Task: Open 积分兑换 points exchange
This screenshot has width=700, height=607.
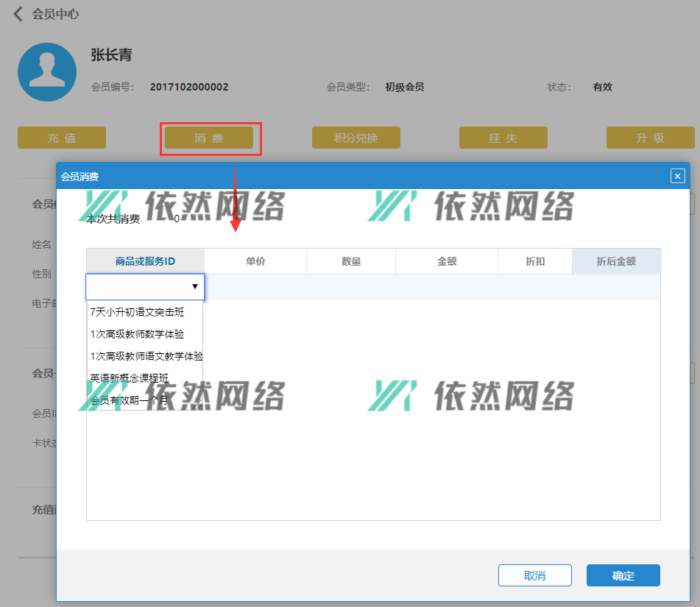Action: click(356, 138)
